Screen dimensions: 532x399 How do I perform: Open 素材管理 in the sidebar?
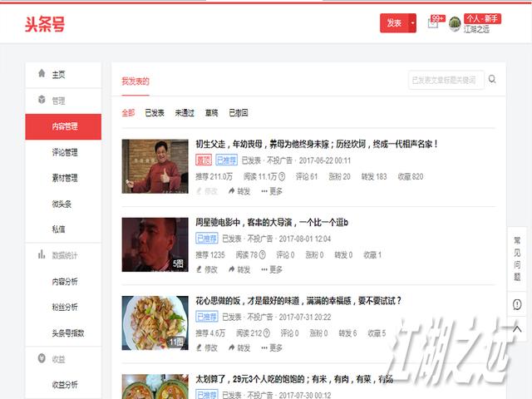[x=63, y=178]
